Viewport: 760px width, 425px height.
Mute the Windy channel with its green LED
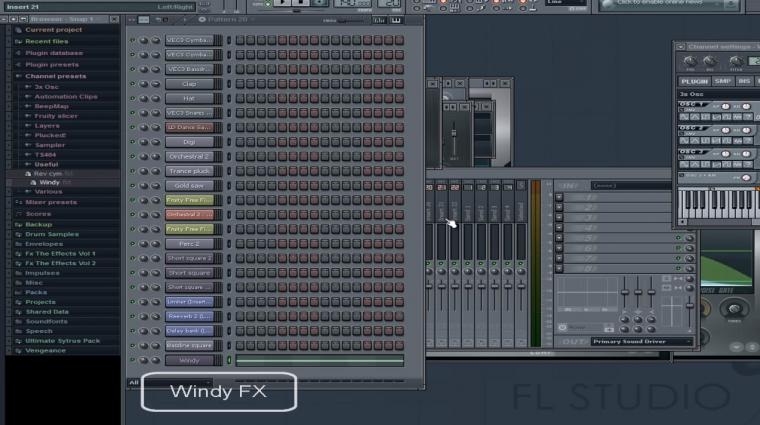tap(132, 360)
